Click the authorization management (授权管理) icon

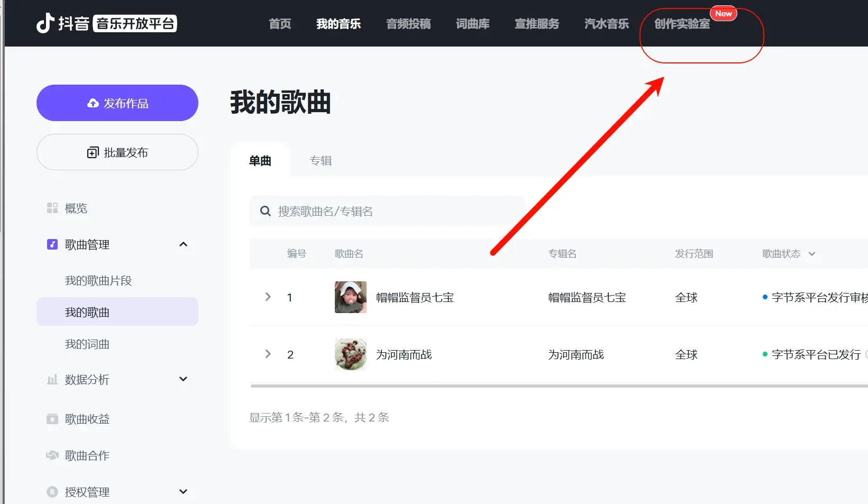(x=52, y=492)
